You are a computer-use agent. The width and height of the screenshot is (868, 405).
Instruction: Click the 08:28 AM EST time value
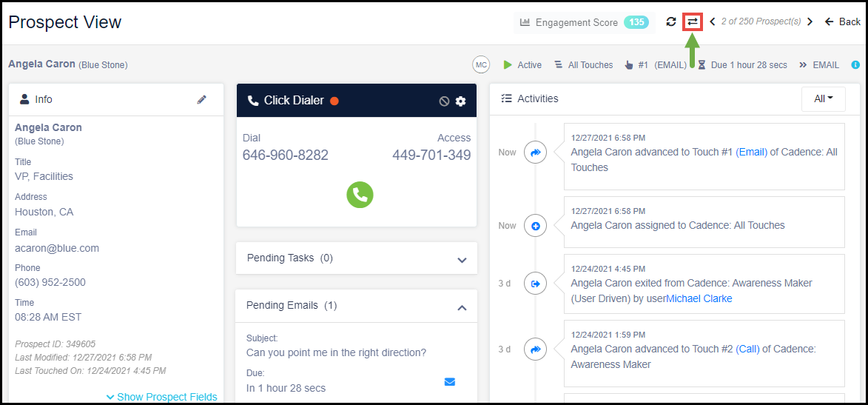coord(48,318)
